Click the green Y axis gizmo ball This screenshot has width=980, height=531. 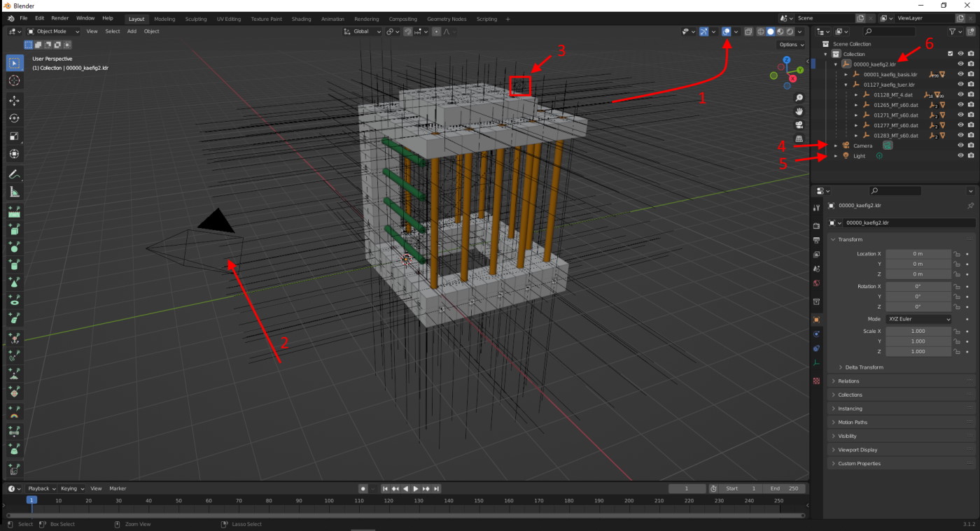tap(800, 70)
